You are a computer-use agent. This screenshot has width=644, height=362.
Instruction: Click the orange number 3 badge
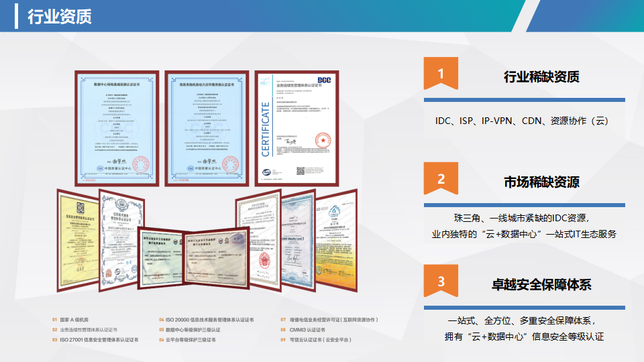click(440, 282)
